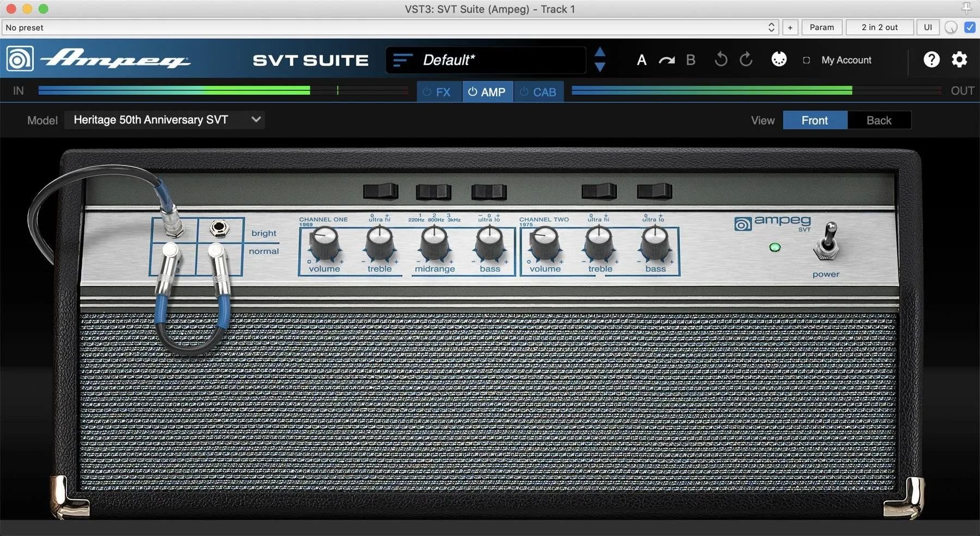Click the green power indicator LED
Viewport: 980px width, 536px height.
[x=775, y=248]
